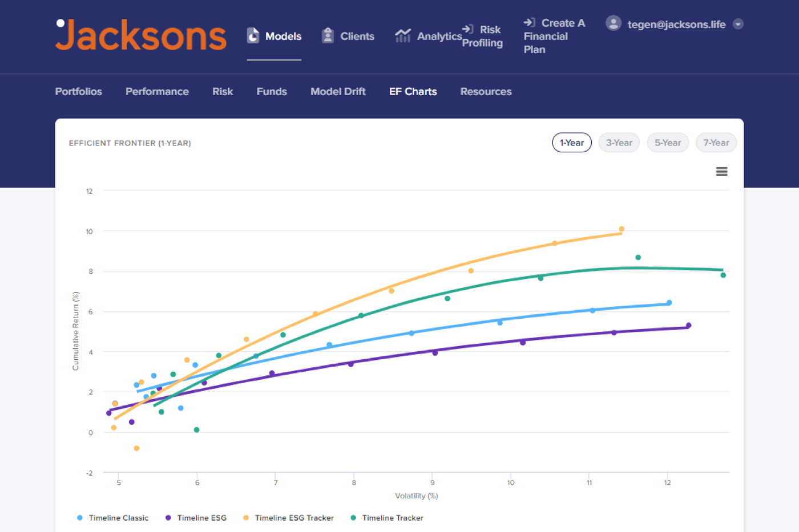Click the Analytics chart icon
The height and width of the screenshot is (532, 799).
(x=402, y=36)
